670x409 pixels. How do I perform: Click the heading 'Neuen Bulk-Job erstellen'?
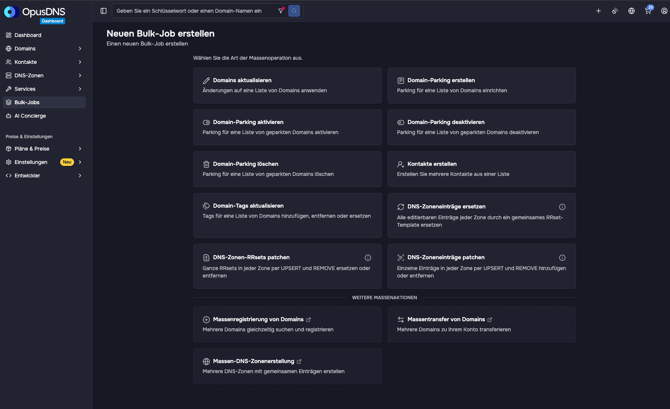160,34
